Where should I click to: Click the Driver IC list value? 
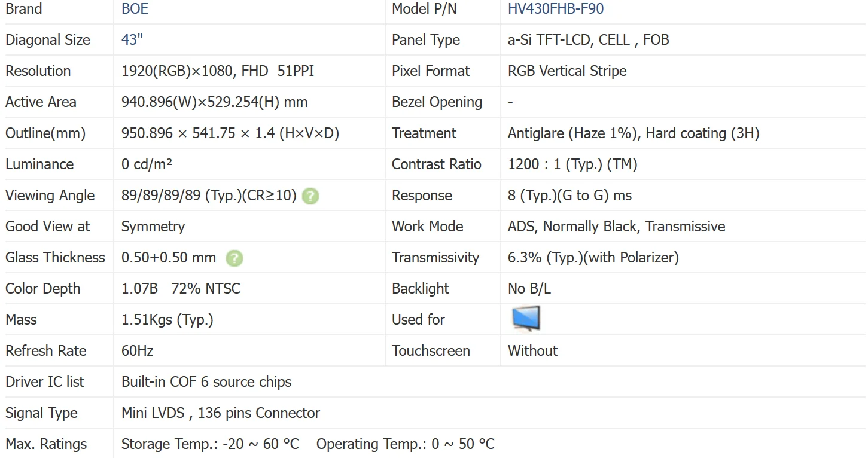coord(206,382)
